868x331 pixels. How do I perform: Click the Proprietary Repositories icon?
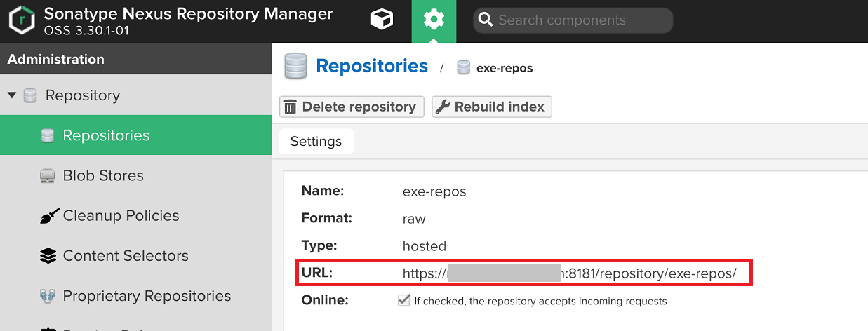[48, 296]
